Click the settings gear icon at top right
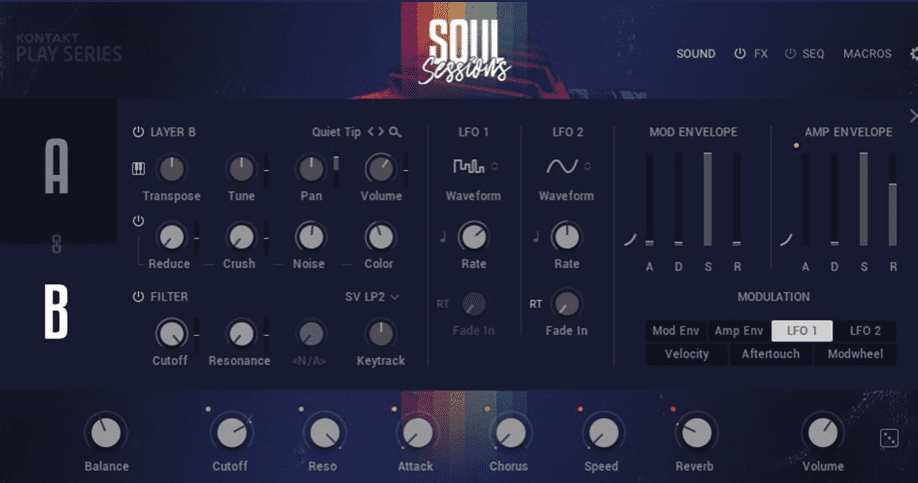Viewport: 918px width, 483px height. pyautogui.click(x=913, y=54)
